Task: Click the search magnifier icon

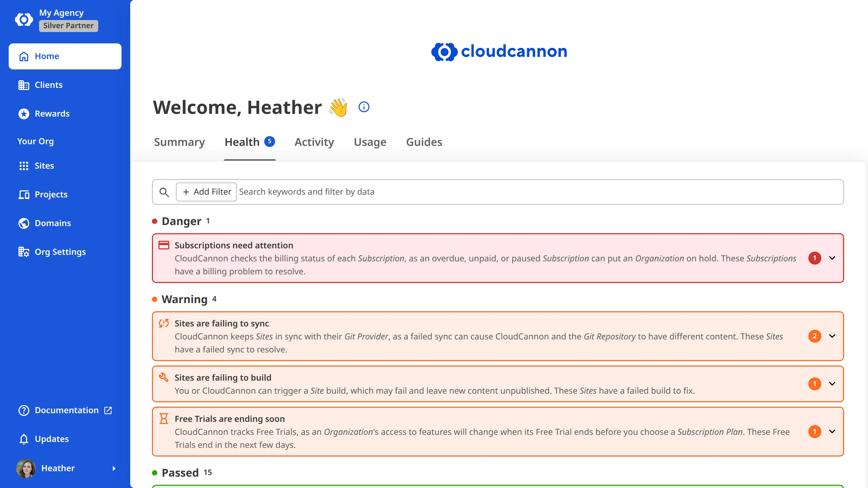Action: click(164, 192)
